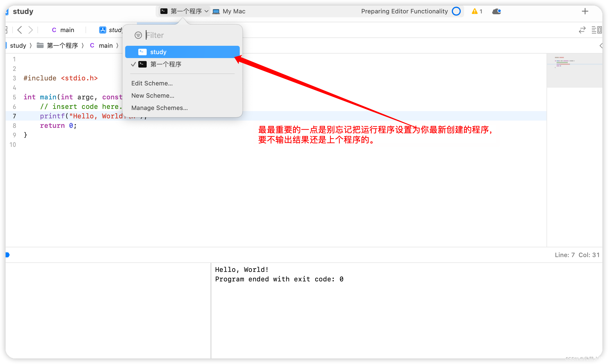Viewport: 608px width, 364px height.
Task: Click the App Store icon beside study tab
Action: [x=103, y=30]
